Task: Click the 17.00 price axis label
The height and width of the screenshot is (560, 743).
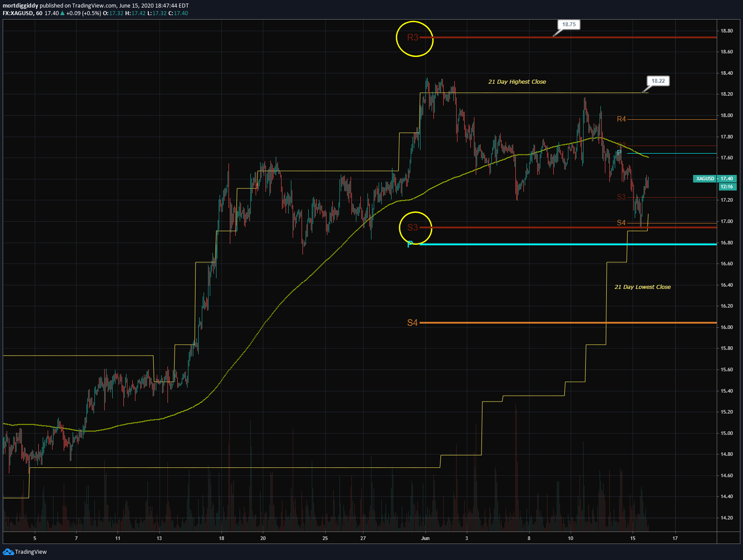Action: [727, 221]
